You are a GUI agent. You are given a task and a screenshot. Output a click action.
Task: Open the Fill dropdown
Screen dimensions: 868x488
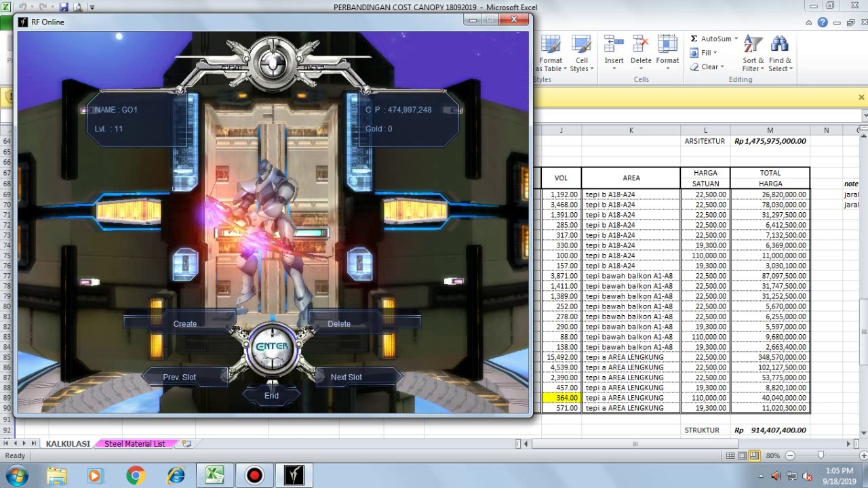click(x=703, y=53)
